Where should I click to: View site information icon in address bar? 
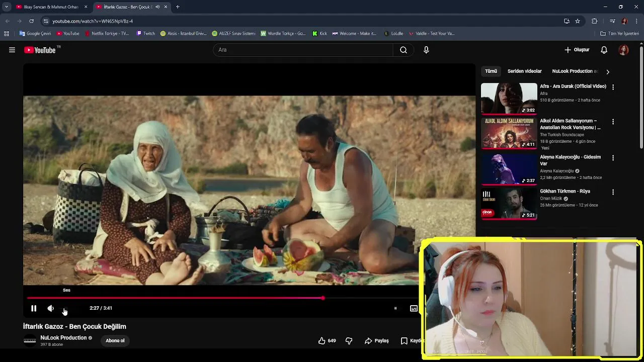point(46,21)
